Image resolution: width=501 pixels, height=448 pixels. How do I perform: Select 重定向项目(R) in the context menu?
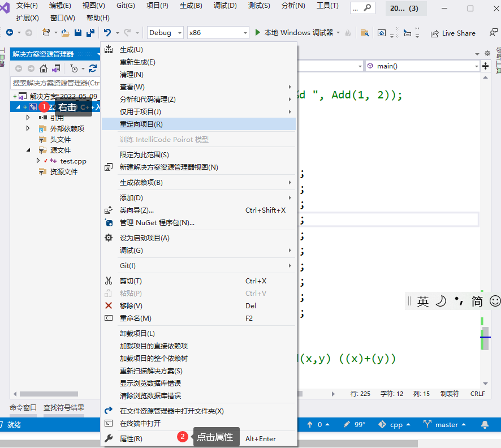click(x=141, y=124)
